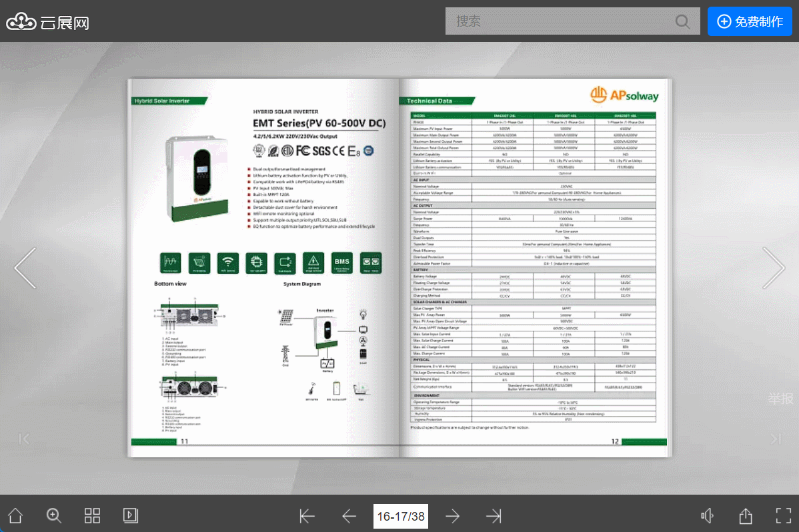Viewport: 799px width, 532px height.
Task: Open the share icon
Action: (x=746, y=515)
